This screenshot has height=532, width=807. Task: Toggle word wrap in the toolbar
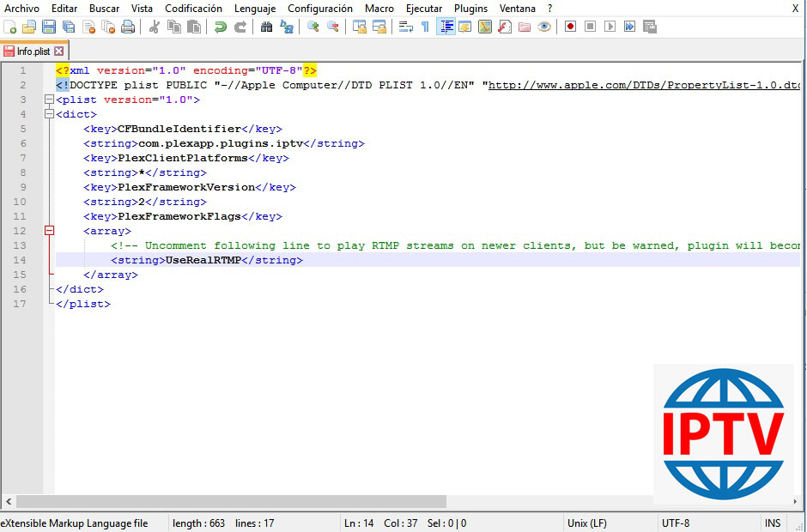[x=405, y=27]
